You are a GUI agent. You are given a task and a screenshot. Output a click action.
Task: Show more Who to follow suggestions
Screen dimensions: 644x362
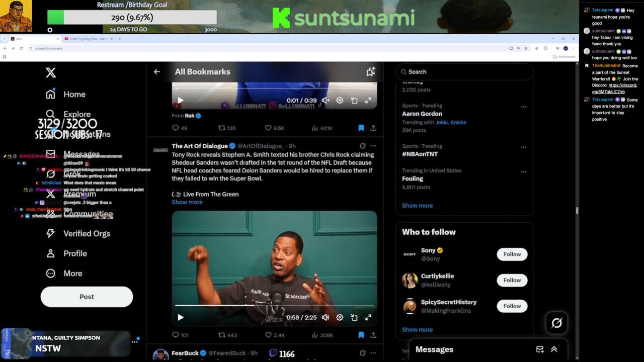coord(417,330)
